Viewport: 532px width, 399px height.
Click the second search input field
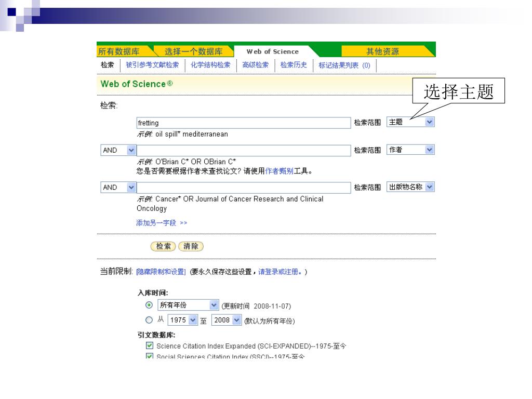click(x=244, y=150)
